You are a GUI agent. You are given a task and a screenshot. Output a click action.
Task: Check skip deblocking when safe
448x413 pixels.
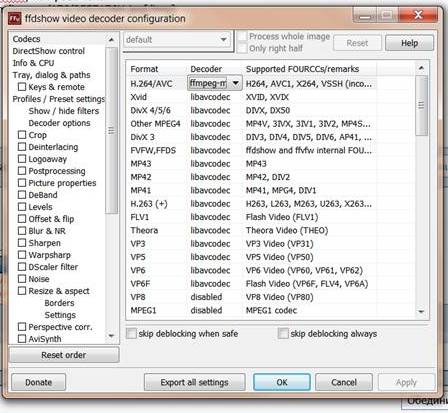pos(131,333)
